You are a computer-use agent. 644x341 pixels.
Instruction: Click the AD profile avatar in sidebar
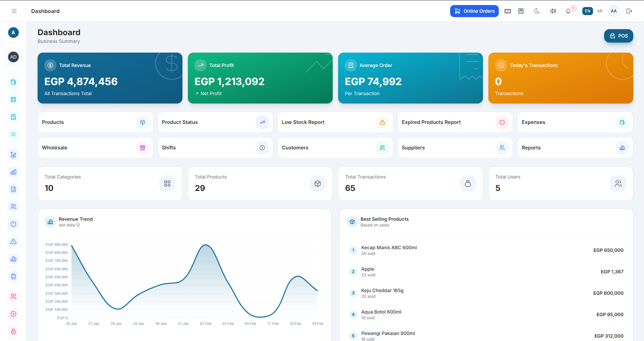13,57
